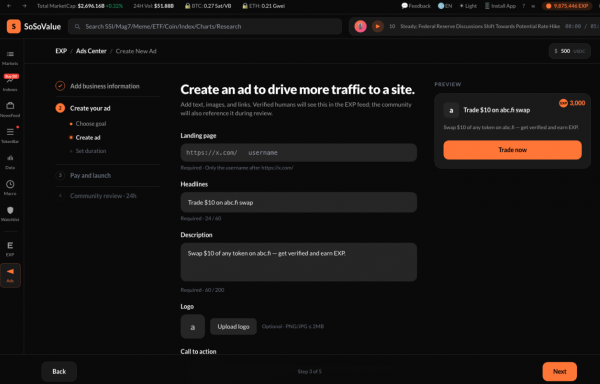Viewport: 600px width, 384px height.
Task: Switch to Light theme
Action: point(468,6)
